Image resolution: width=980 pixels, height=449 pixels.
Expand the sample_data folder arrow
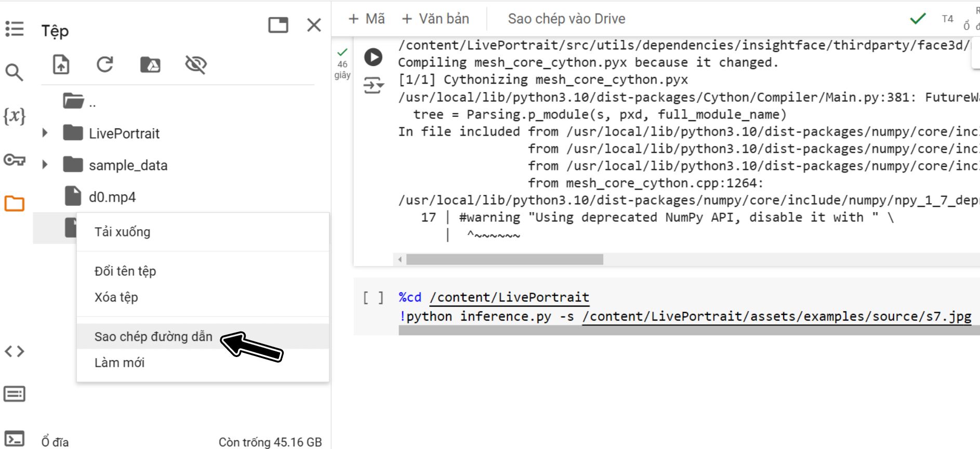45,165
